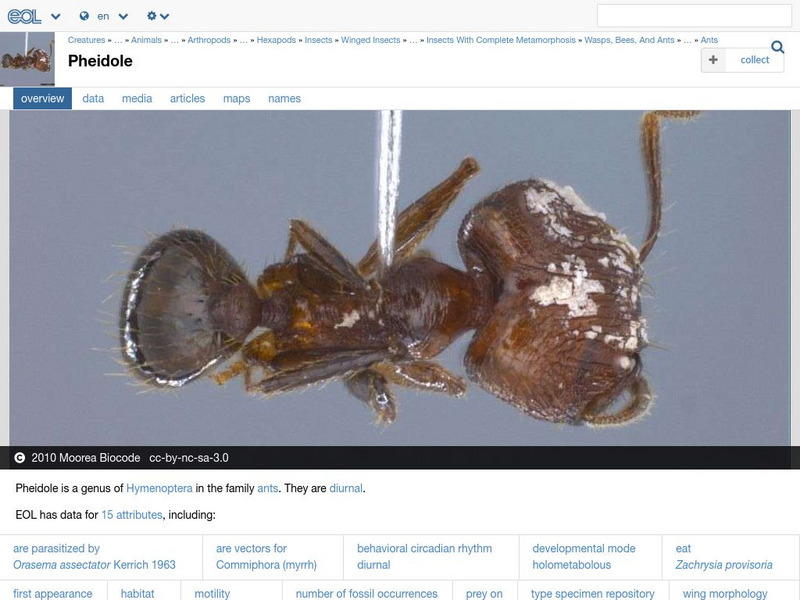Click the plus icon on the collect button
The width and height of the screenshot is (800, 600).
[x=713, y=60]
